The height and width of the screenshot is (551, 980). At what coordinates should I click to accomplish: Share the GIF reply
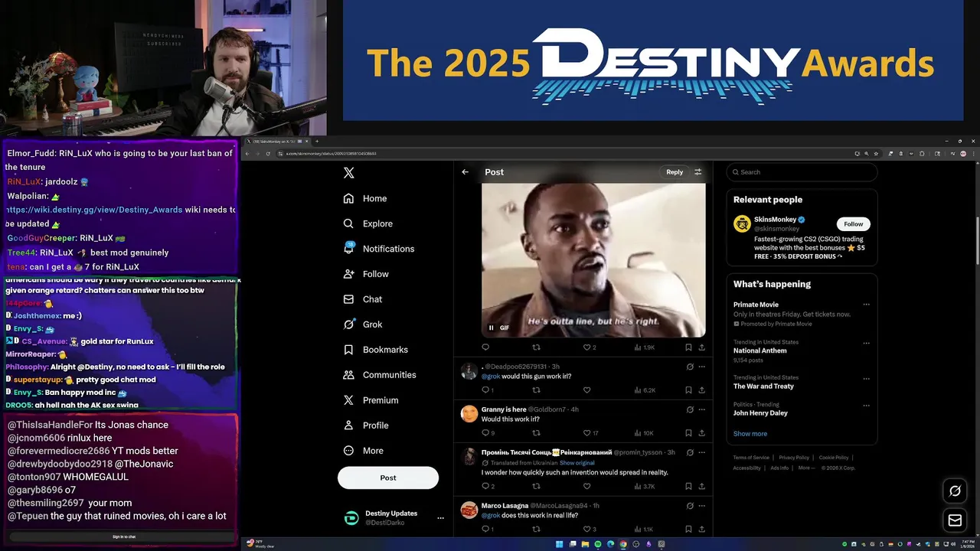(x=701, y=347)
